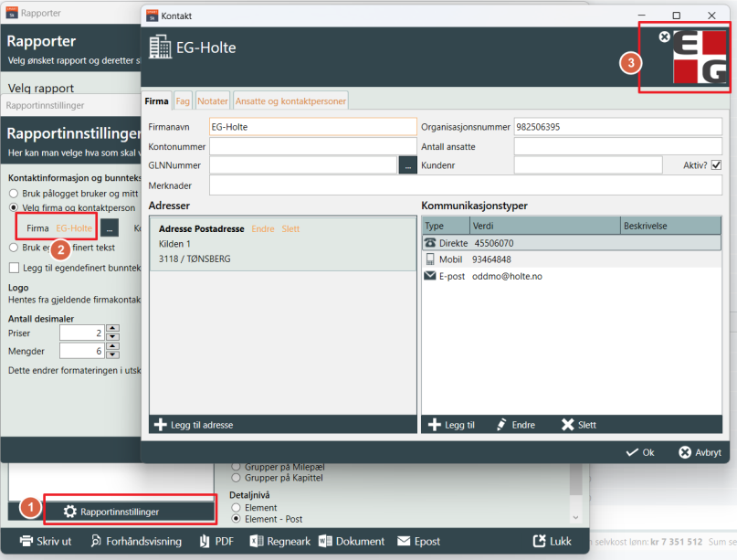Confirm the contact dialog with Ok
This screenshot has width=737, height=560.
[640, 452]
